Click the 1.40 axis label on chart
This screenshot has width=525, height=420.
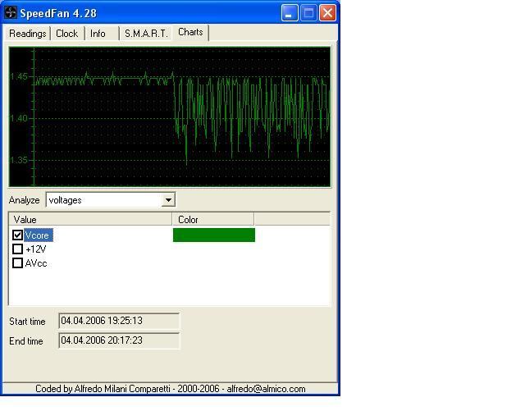(19, 118)
